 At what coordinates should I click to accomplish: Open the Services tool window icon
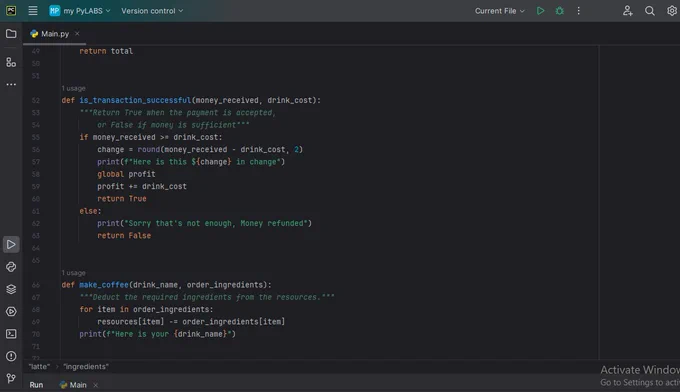pyautogui.click(x=11, y=311)
